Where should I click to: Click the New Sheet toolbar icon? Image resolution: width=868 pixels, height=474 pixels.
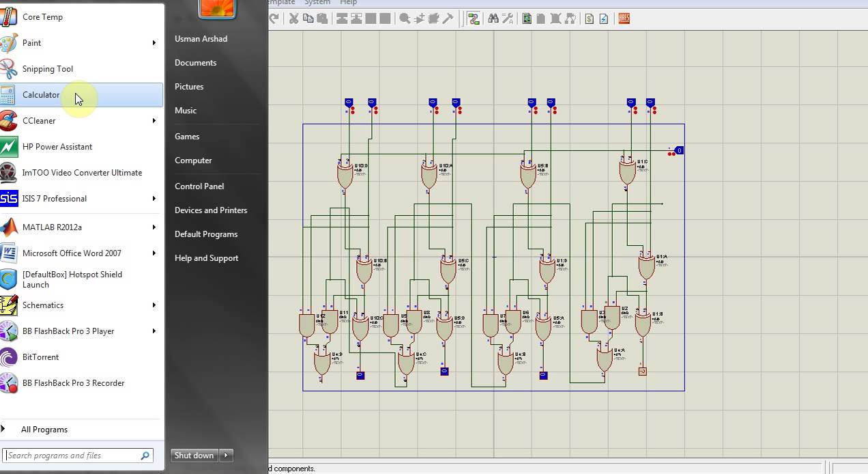click(541, 18)
